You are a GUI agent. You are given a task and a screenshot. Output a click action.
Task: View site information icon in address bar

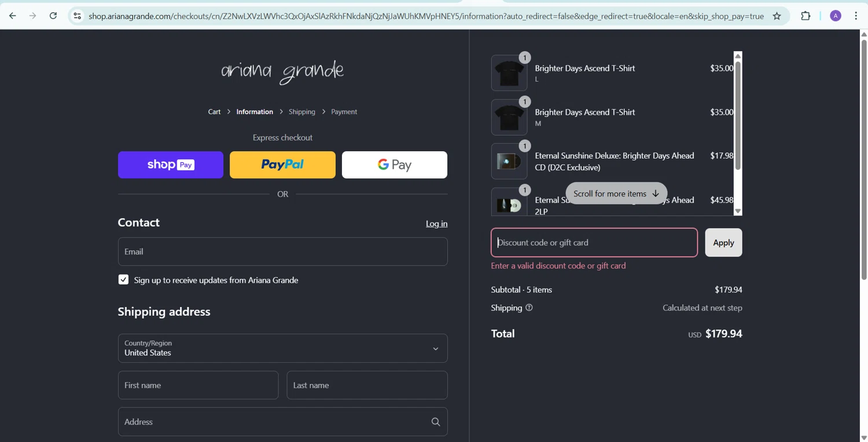77,16
